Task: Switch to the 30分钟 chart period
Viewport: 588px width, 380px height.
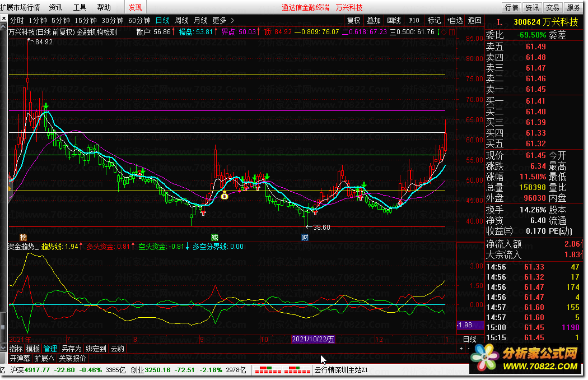Action: (x=113, y=21)
